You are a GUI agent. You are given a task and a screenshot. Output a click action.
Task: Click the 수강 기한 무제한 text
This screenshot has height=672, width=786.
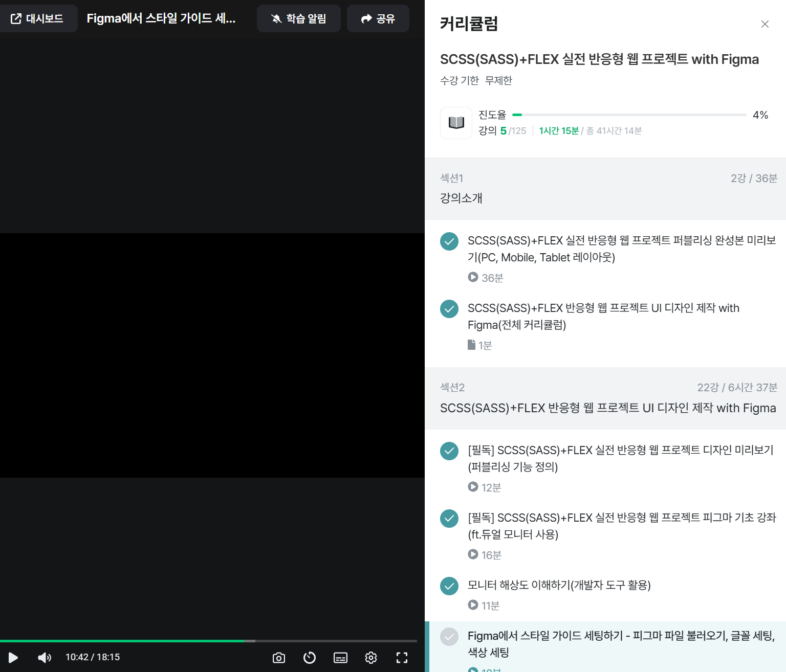tap(476, 80)
